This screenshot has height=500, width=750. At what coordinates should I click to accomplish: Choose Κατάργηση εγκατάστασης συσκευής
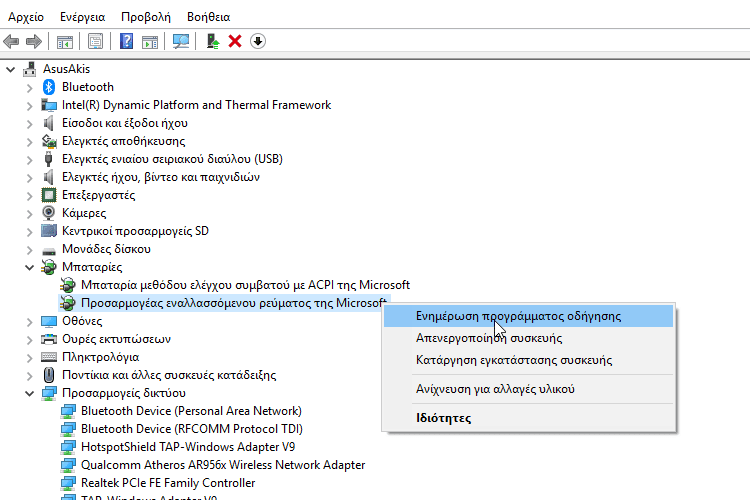coord(529,360)
